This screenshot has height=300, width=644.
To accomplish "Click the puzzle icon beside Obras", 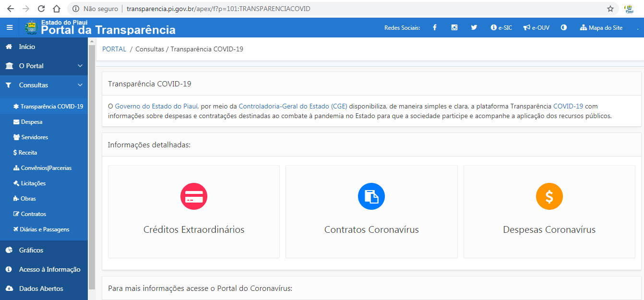I will point(16,199).
